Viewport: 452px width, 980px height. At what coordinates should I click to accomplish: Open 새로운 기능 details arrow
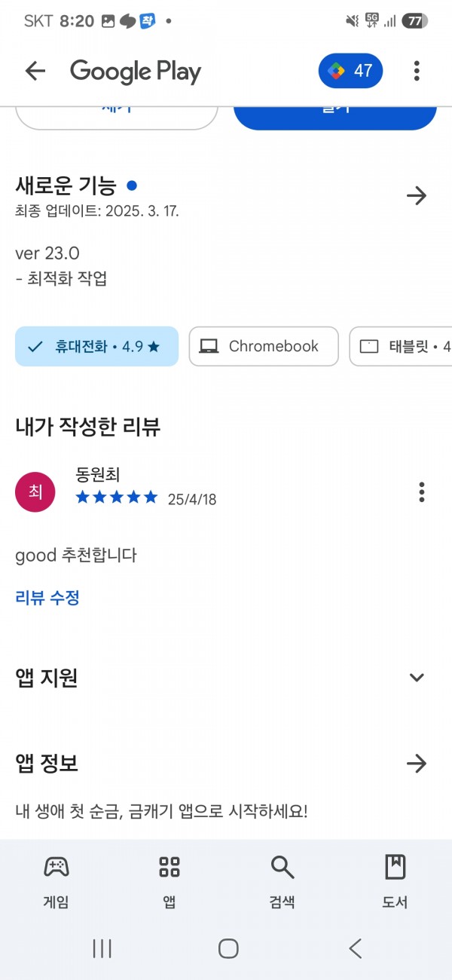click(x=417, y=196)
